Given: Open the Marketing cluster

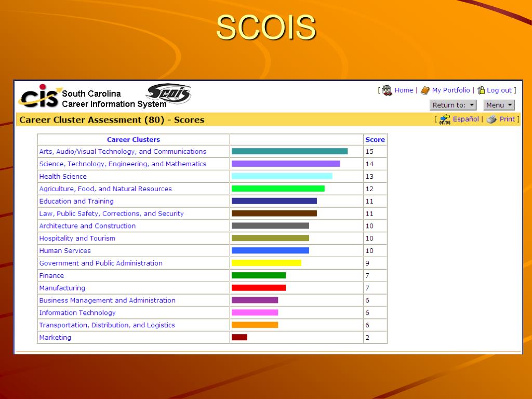Looking at the screenshot, I should pyautogui.click(x=55, y=338).
